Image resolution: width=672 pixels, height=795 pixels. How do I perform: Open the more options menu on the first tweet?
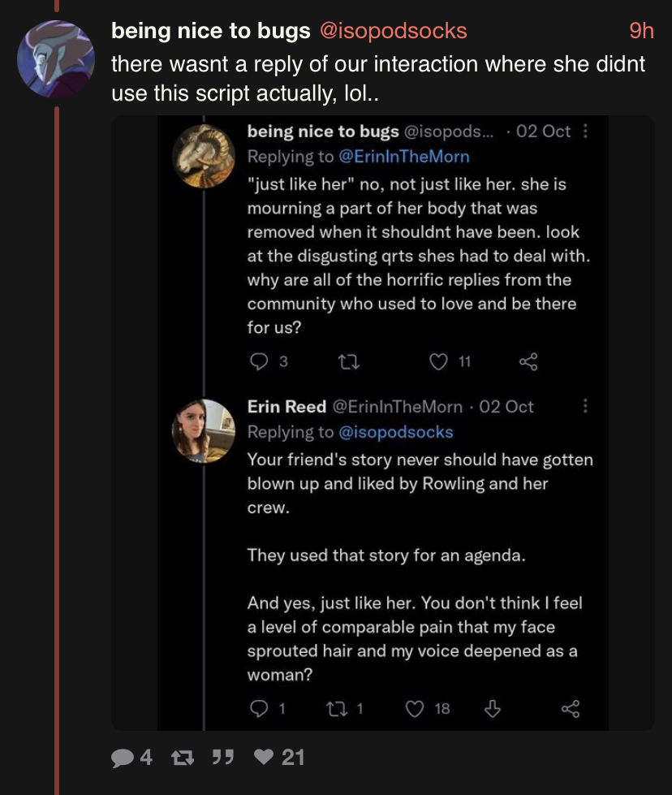pos(586,132)
